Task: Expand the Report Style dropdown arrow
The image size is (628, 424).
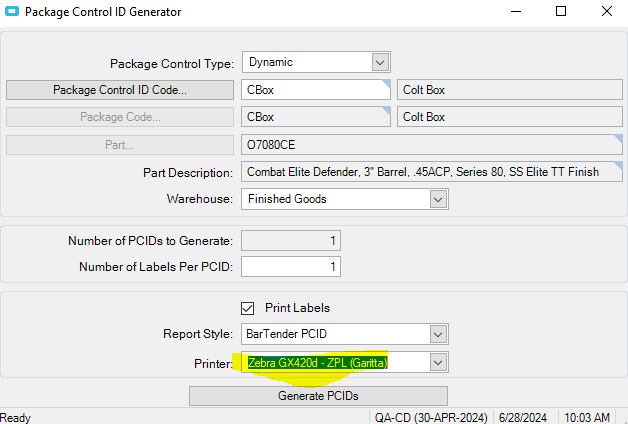Action: (x=438, y=334)
